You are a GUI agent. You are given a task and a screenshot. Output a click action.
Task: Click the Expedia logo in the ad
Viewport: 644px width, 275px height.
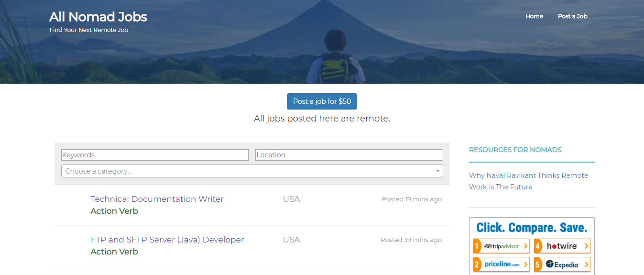[562, 264]
